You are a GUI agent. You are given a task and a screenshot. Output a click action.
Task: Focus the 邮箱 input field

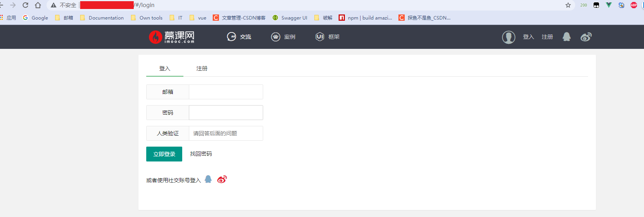click(x=226, y=92)
